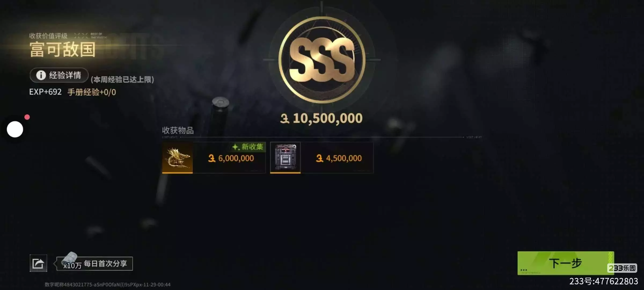Image resolution: width=644 pixels, height=290 pixels.
Task: Click the 收获物品 section header
Action: click(178, 130)
